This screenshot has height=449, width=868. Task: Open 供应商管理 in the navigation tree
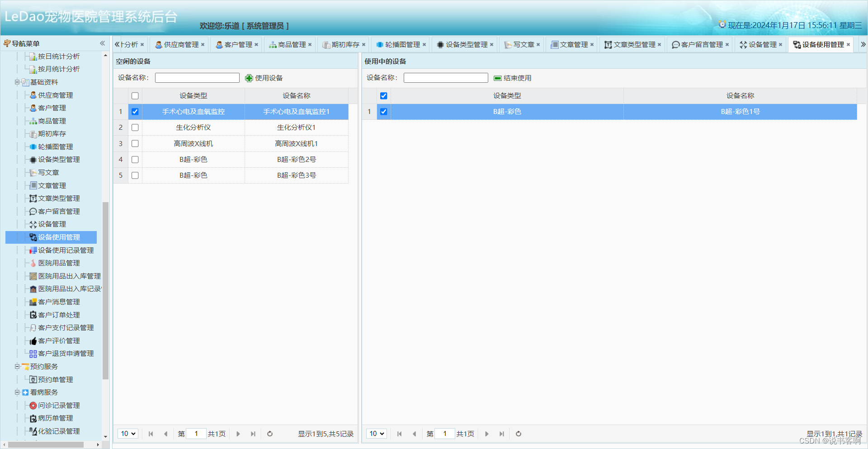point(55,95)
